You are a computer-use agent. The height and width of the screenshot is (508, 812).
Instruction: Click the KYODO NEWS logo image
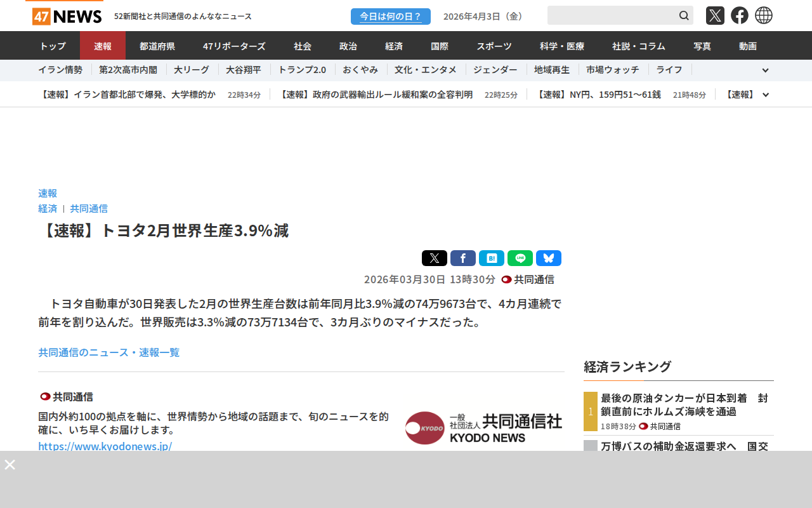pyautogui.click(x=483, y=428)
